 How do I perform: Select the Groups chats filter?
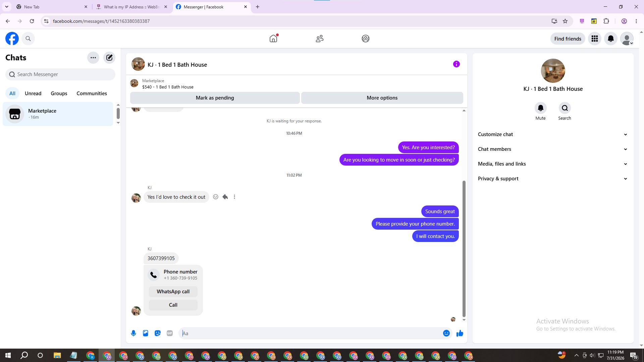click(x=59, y=94)
